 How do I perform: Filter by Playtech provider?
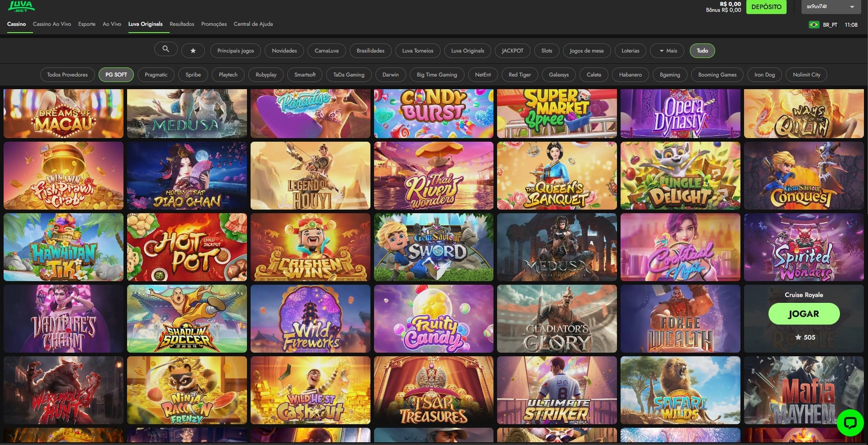(x=228, y=75)
